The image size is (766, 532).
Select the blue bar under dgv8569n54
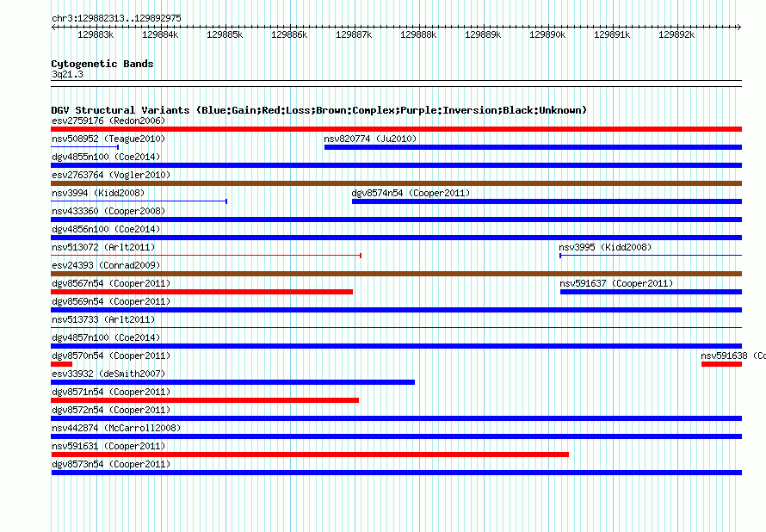pos(396,310)
